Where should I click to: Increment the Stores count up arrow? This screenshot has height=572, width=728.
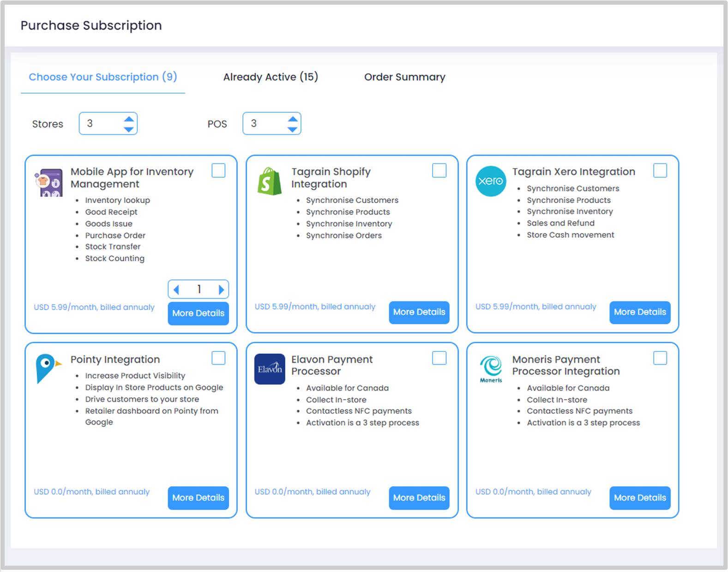tap(129, 119)
